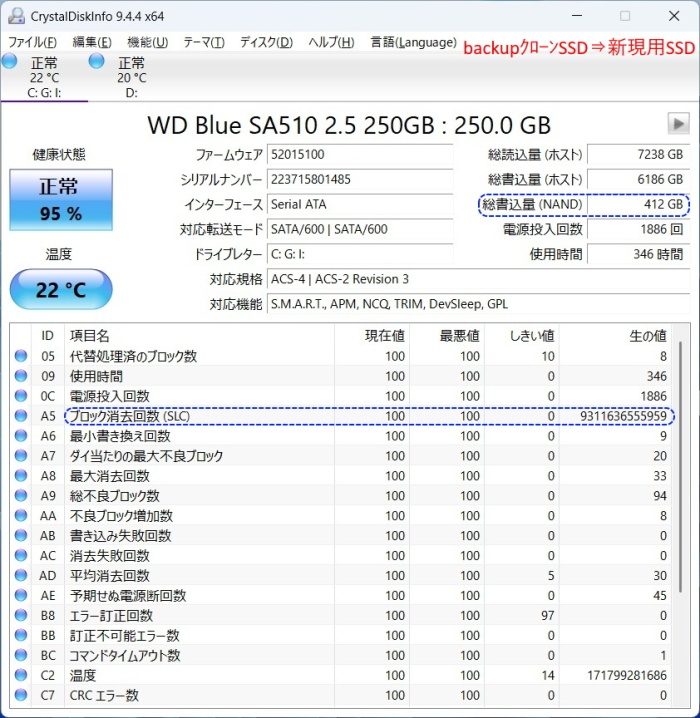Click the しきい値 column header
700x718 pixels.
pos(522,336)
